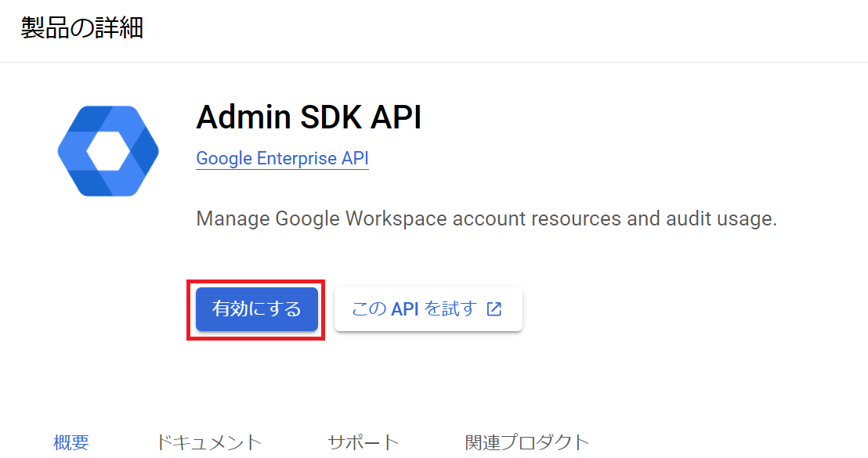Go to the 関連プロダクト tab
Viewport: 868px width, 458px height.
pos(527,442)
